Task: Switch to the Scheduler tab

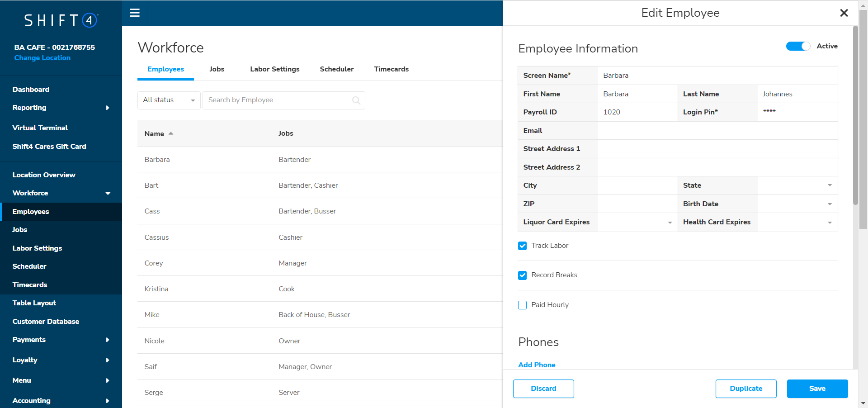Action: point(337,69)
